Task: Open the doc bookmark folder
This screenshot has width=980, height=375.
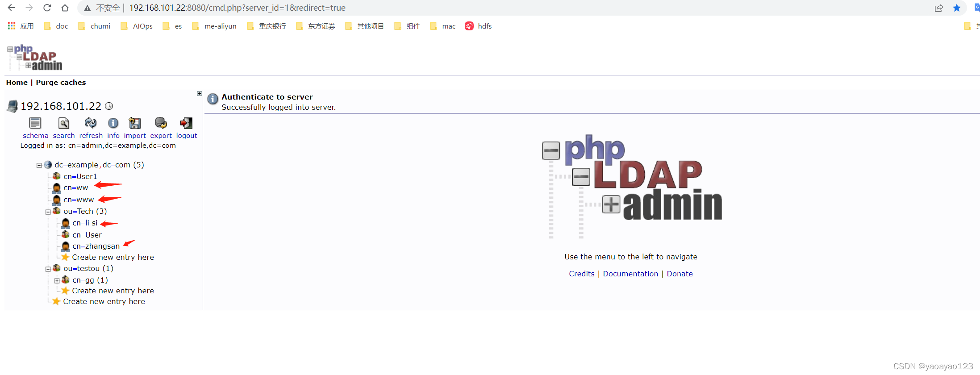Action: coord(56,26)
